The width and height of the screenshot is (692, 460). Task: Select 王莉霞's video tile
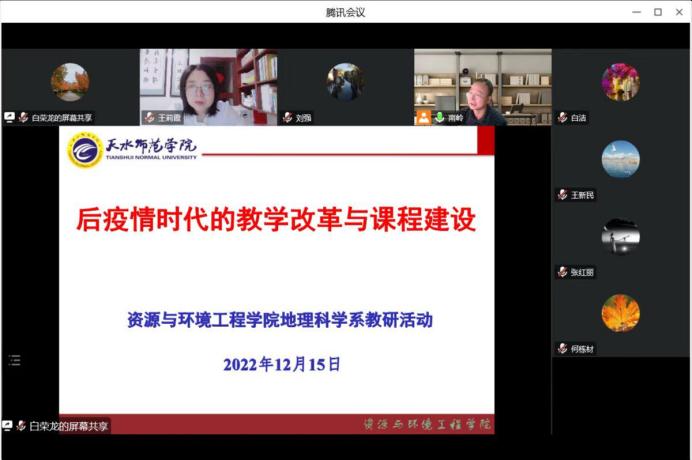click(207, 85)
